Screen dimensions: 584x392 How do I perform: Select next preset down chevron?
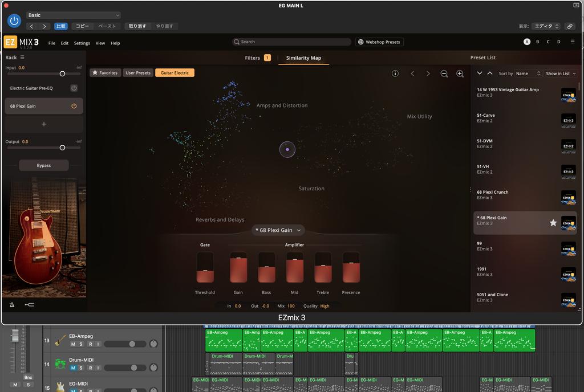[480, 73]
